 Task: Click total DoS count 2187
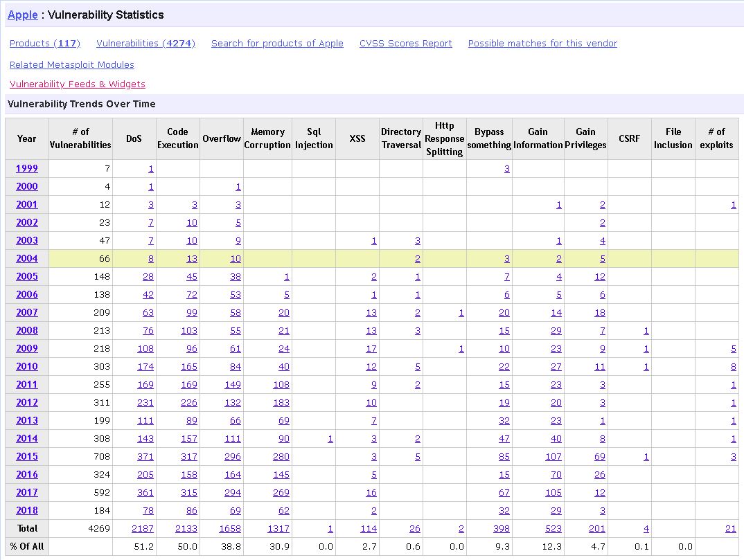(x=143, y=528)
